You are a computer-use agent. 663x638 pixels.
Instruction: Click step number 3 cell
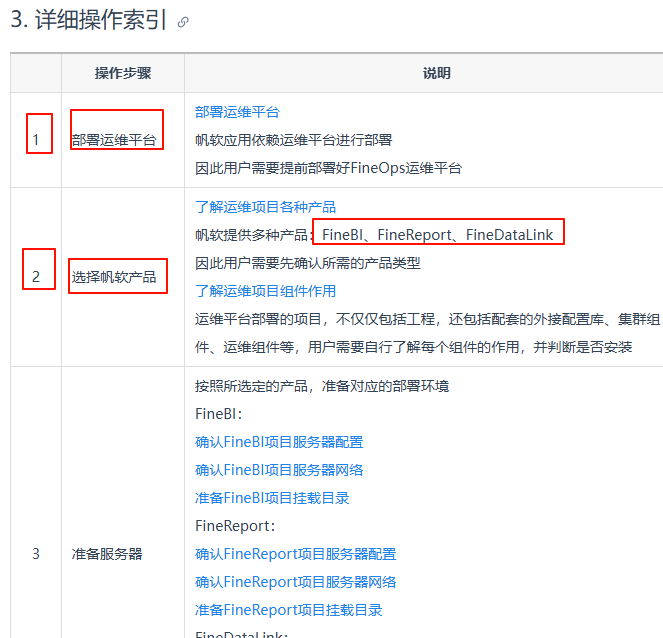click(36, 554)
